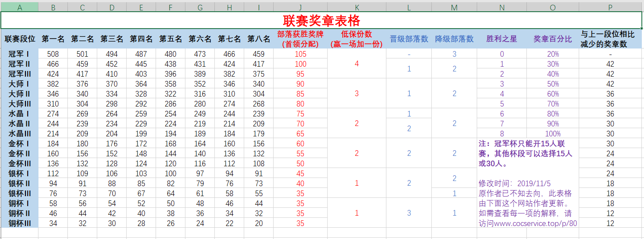The width and height of the screenshot is (644, 239).
Task: Select the 银杯 I row label
Action: [x=19, y=174]
